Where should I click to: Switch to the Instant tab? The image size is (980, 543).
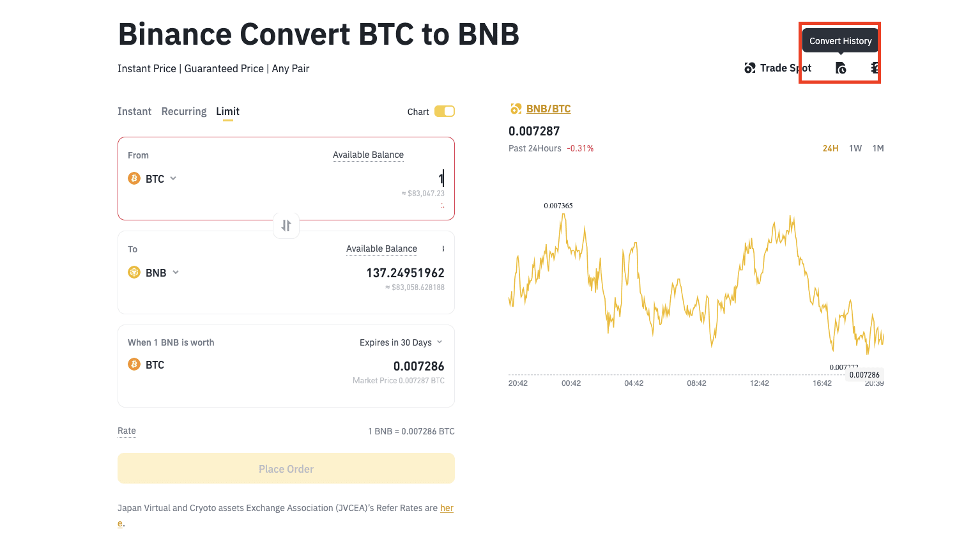[134, 111]
